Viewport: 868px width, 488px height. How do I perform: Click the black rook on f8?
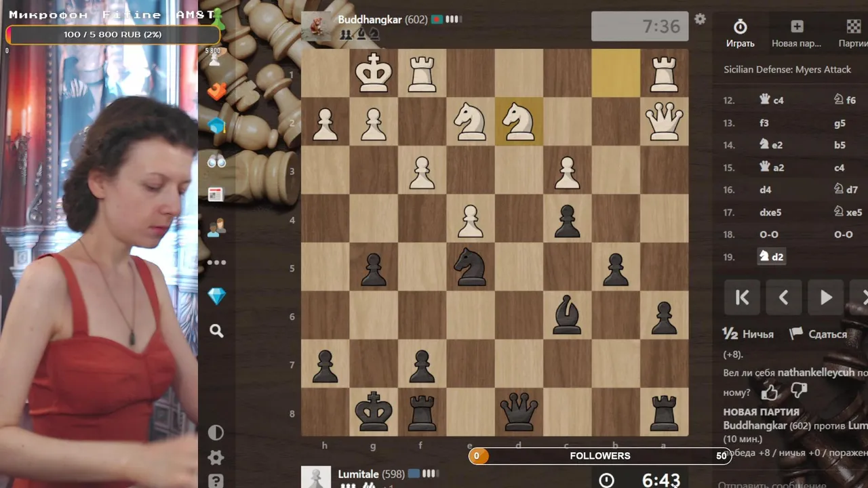pos(422,412)
